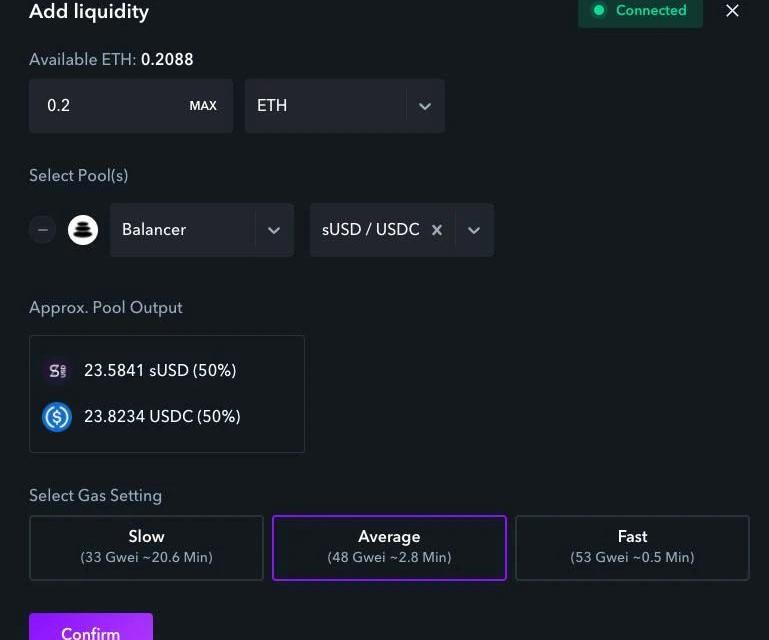Expand the sUSD / USDC pool dropdown
769x640 pixels.
coord(474,230)
